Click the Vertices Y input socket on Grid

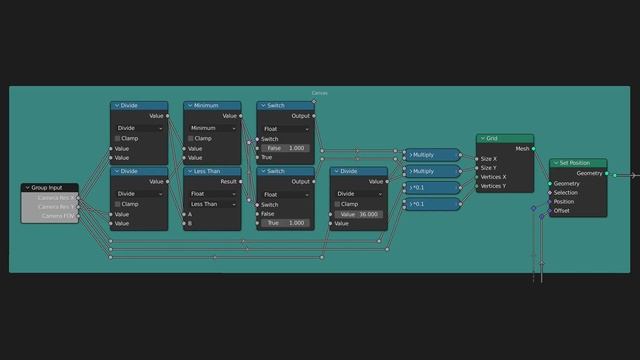(477, 186)
